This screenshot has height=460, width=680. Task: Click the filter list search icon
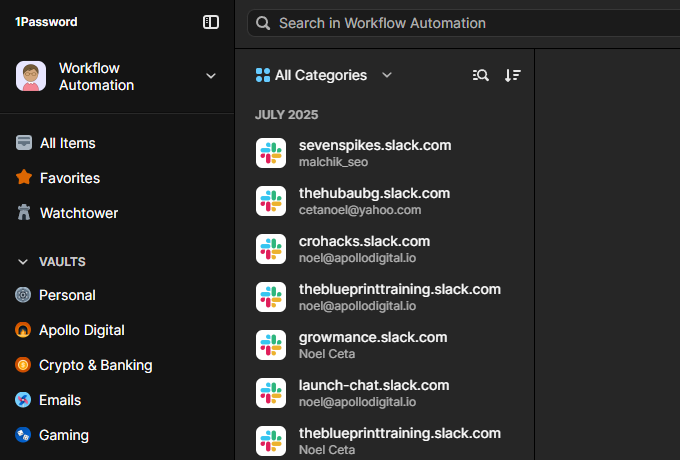click(x=481, y=75)
